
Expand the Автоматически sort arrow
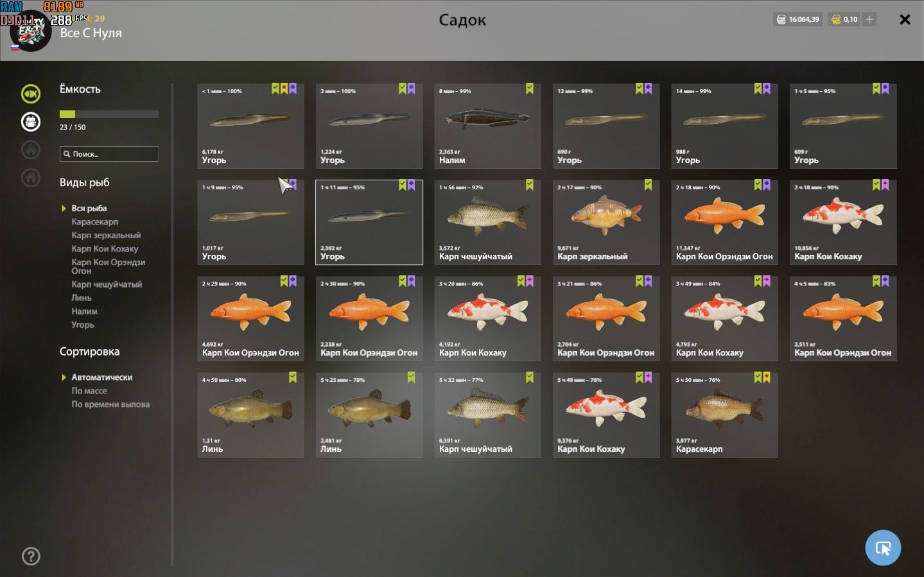pos(64,377)
